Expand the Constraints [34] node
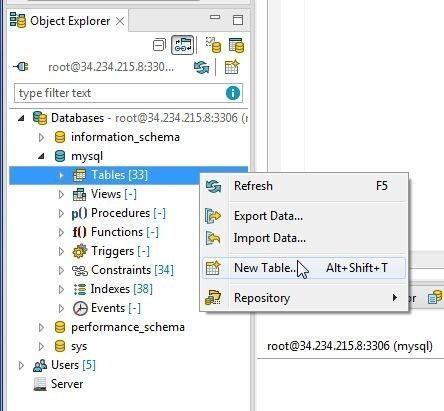 click(x=61, y=270)
